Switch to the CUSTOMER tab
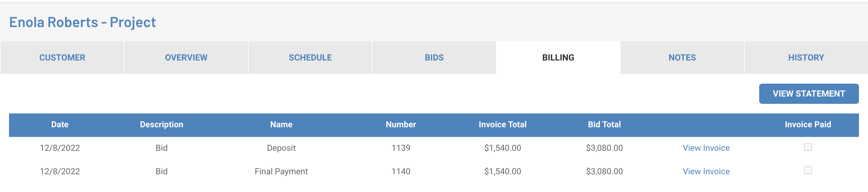Screen dimensions: 868x192 62,57
